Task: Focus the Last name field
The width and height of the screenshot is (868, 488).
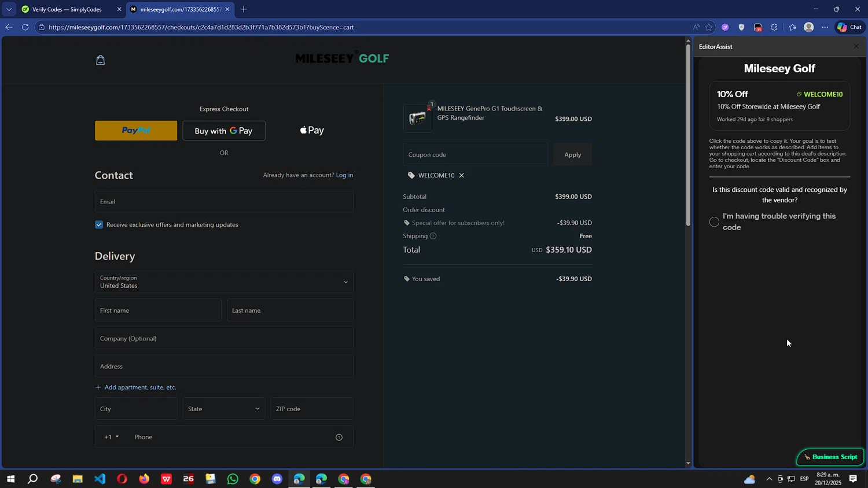Action: (290, 310)
